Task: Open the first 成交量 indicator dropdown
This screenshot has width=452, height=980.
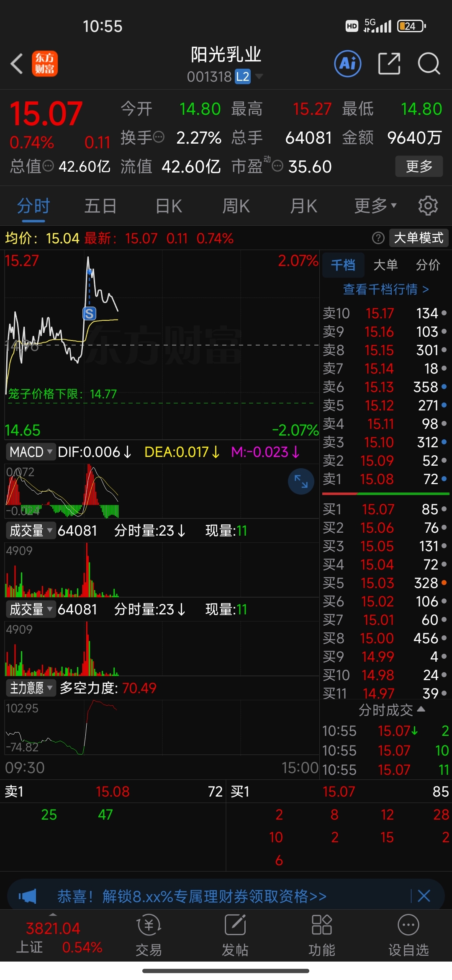Action: [x=31, y=531]
